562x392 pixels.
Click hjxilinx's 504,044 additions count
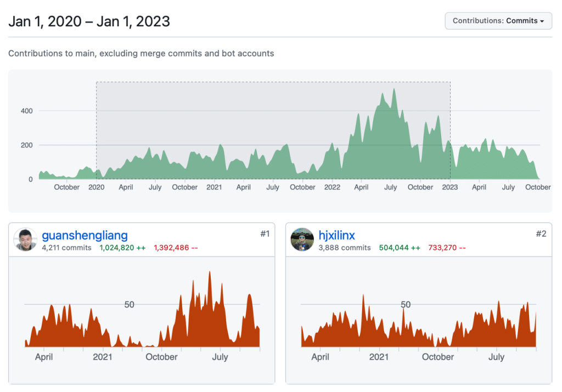pyautogui.click(x=400, y=248)
